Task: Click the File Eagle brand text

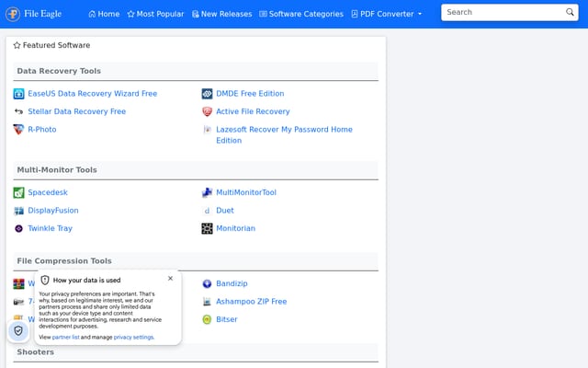Action: (x=43, y=14)
